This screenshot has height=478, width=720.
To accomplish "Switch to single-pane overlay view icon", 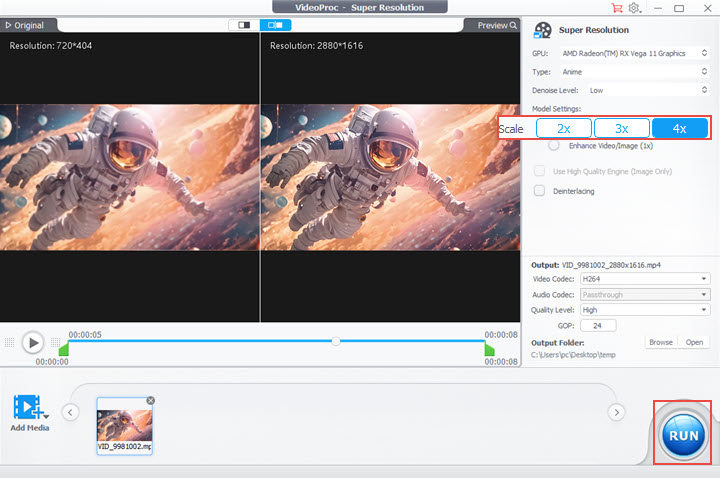I will 244,25.
